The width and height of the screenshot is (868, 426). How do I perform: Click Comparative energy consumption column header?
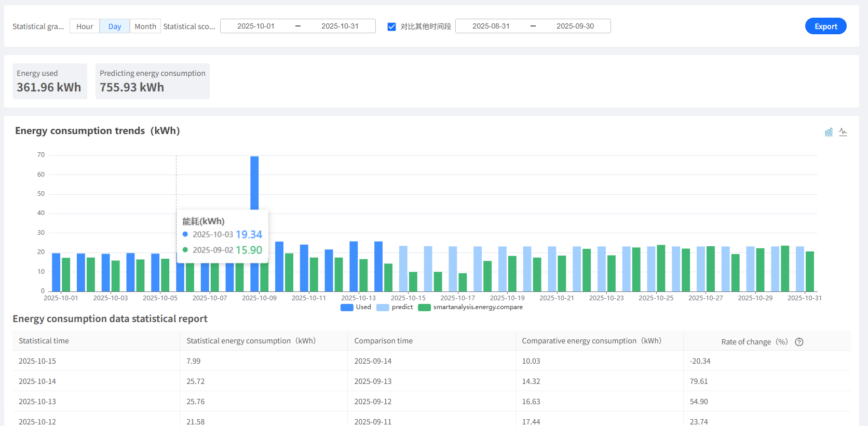tap(599, 341)
